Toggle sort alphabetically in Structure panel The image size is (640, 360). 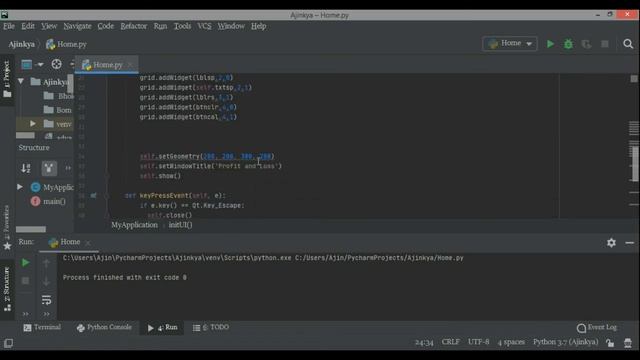[x=26, y=168]
